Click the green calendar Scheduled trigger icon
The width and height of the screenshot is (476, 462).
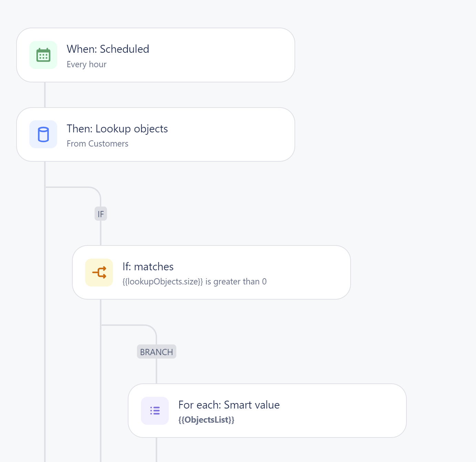[43, 55]
